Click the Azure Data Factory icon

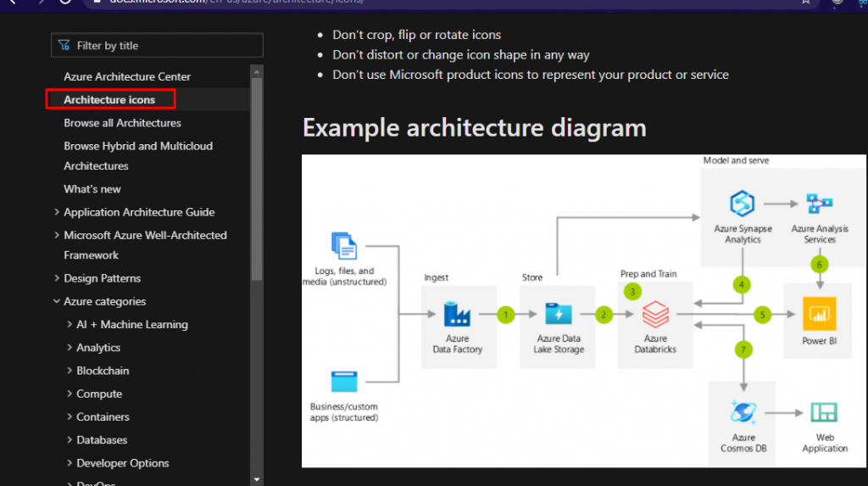tap(457, 315)
